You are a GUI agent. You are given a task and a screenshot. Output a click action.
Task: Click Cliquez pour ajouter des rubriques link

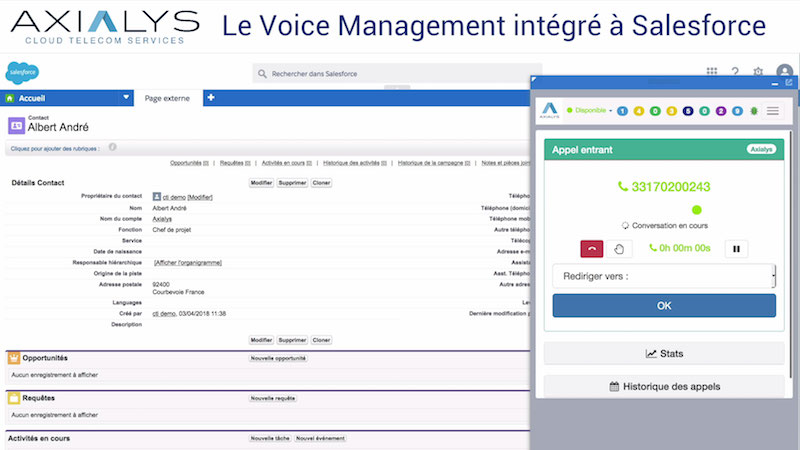(x=54, y=148)
